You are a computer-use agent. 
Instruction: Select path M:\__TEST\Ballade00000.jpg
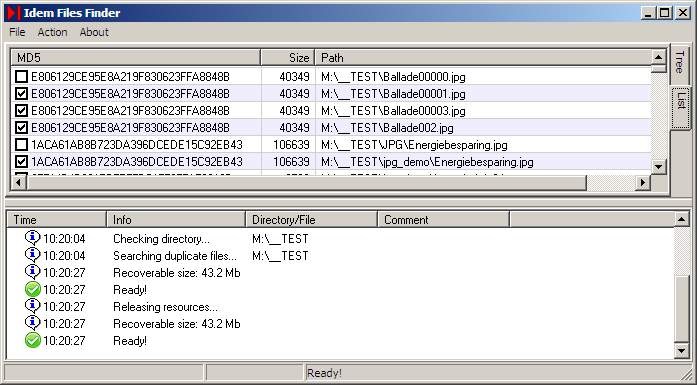pos(393,77)
